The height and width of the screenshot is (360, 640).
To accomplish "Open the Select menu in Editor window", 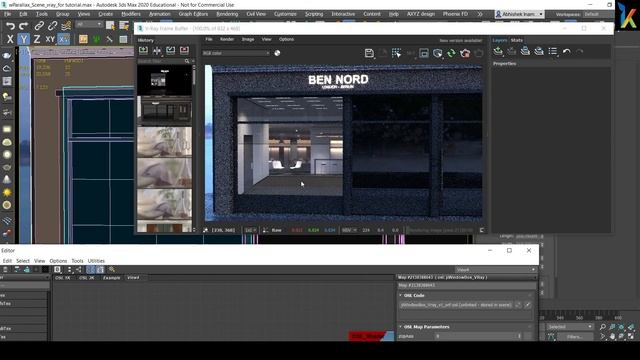I will (x=23, y=261).
